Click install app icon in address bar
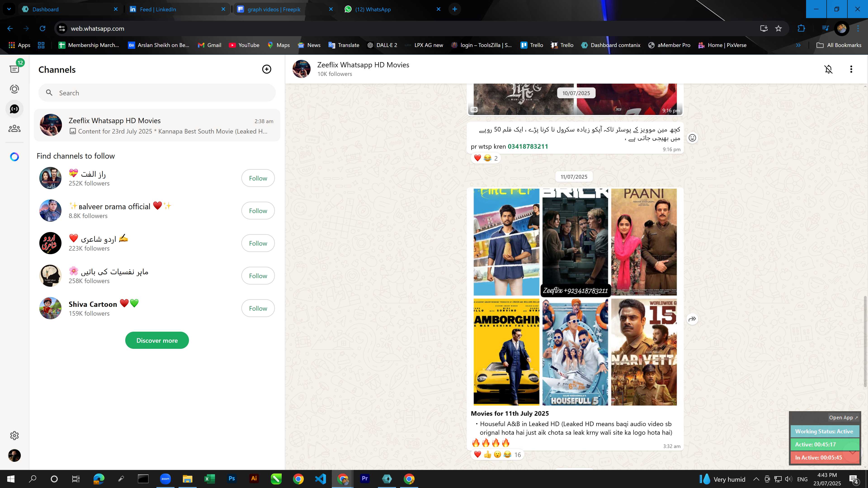Image resolution: width=868 pixels, height=488 pixels. coord(764,29)
